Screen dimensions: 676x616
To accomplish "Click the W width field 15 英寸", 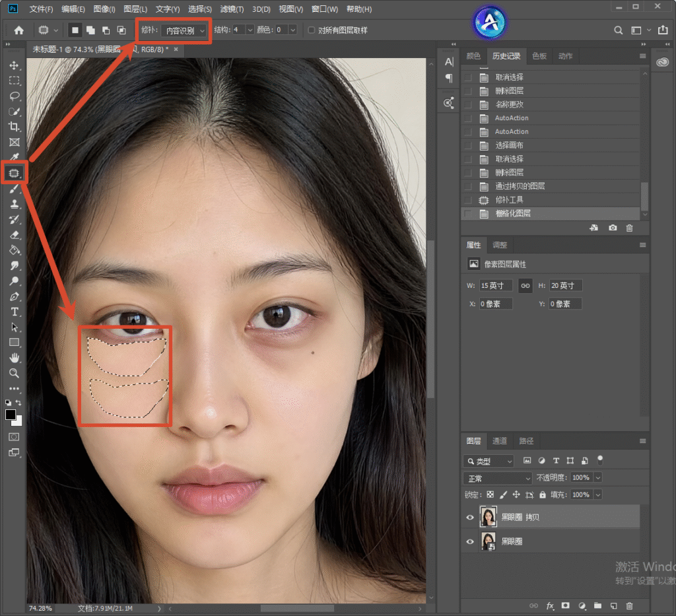I will [x=496, y=286].
